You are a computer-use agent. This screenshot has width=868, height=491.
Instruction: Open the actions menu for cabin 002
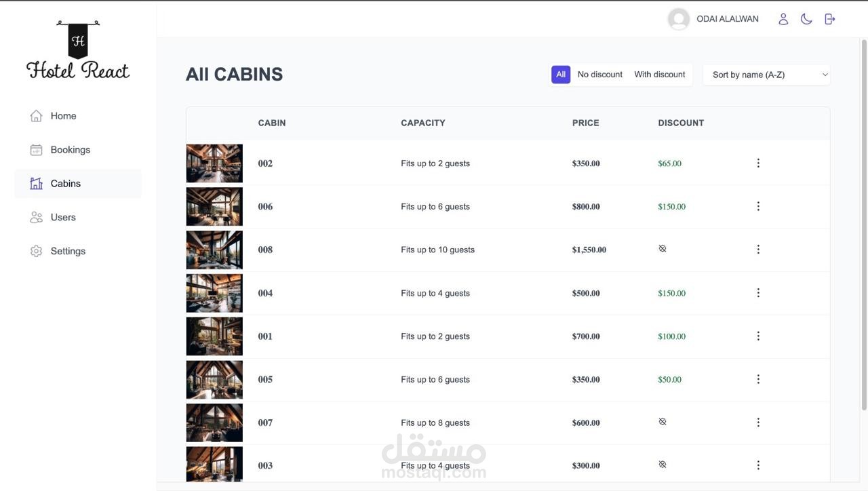coord(758,163)
